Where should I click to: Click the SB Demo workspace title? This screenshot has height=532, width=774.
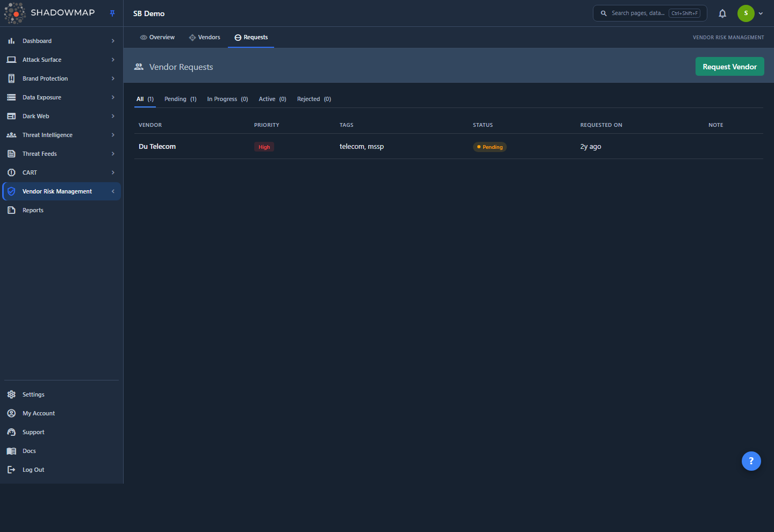coord(149,13)
